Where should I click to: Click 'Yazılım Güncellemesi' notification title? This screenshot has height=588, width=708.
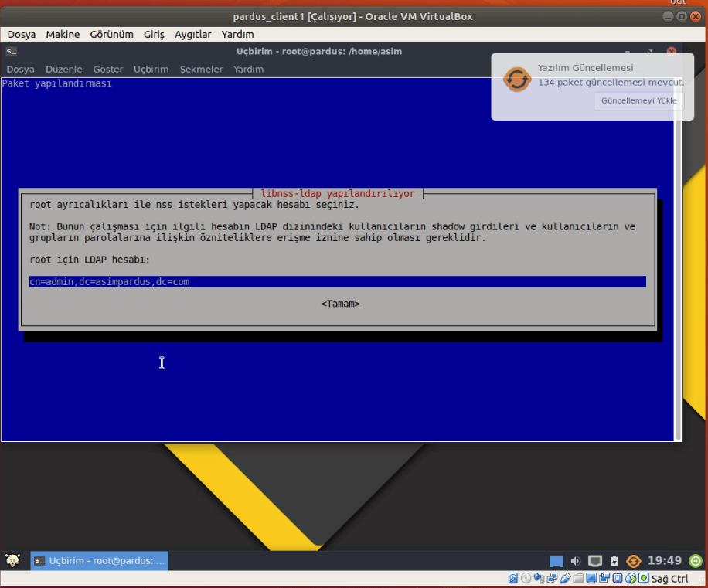click(585, 68)
